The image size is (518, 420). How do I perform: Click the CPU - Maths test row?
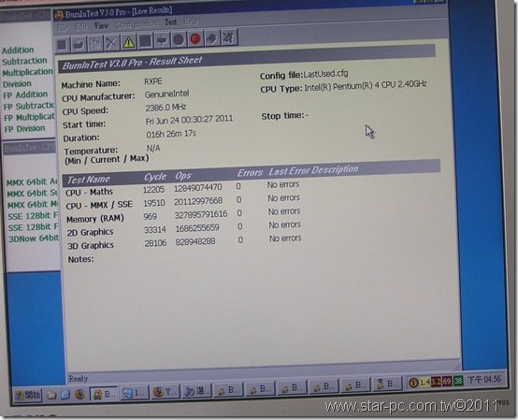click(x=182, y=188)
